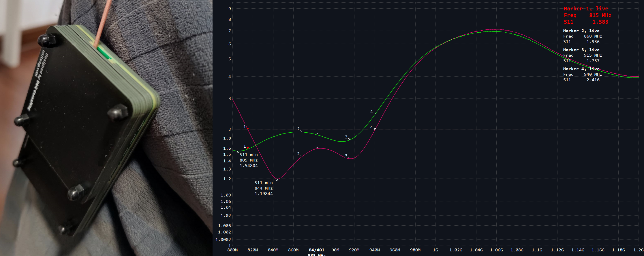
Task: Click the "Marker 3, live" heading
Action: 581,50
